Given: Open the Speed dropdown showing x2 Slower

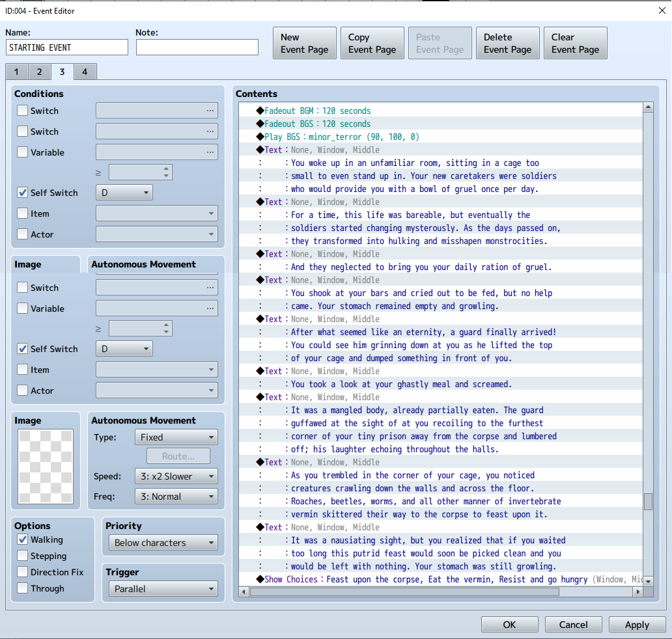Looking at the screenshot, I should coord(176,476).
